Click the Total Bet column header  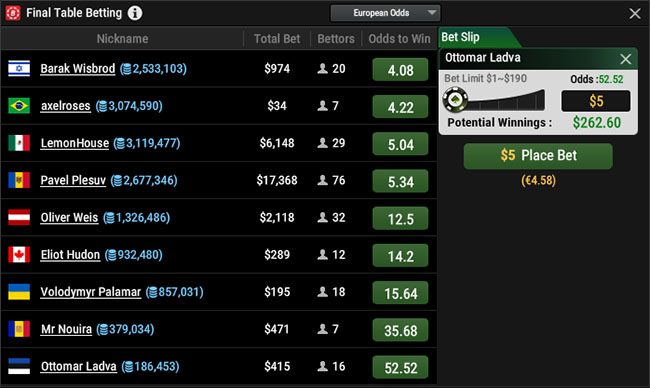point(277,39)
